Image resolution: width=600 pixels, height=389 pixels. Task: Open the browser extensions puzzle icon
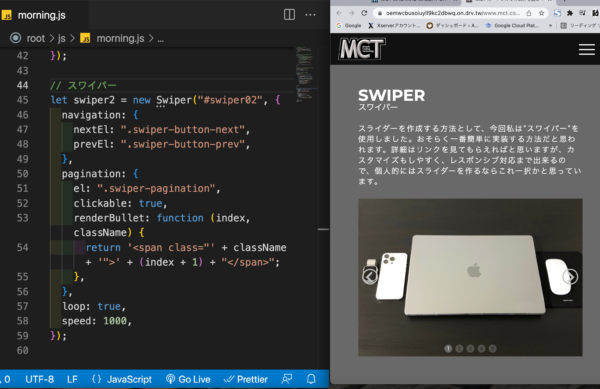pyautogui.click(x=570, y=13)
